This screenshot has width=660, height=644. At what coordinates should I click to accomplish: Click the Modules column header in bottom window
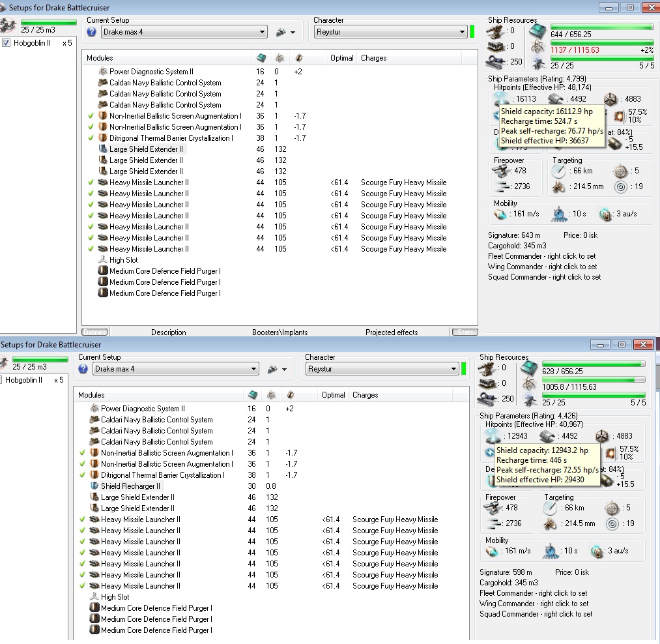pos(91,394)
